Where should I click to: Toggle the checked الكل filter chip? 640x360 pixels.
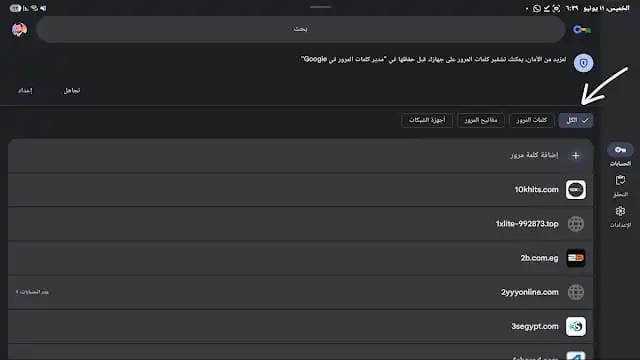pyautogui.click(x=576, y=120)
